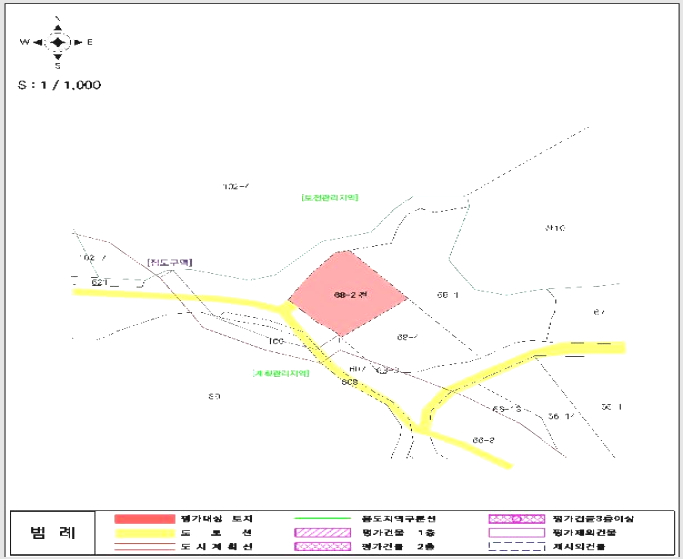683x559 pixels.
Task: Click the 평가건물 2층 cross-hatched legend box
Action: 323,546
